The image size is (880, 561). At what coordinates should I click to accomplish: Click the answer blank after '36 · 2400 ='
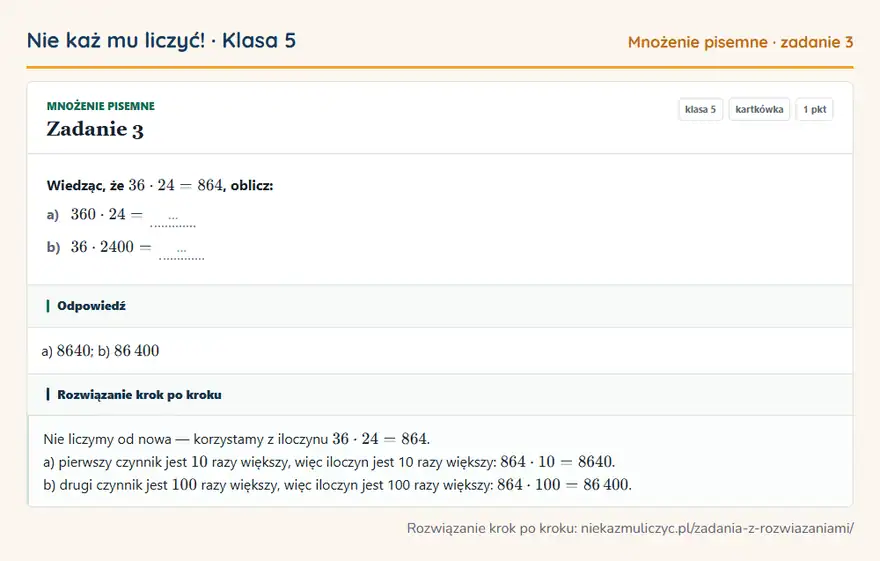coord(181,250)
